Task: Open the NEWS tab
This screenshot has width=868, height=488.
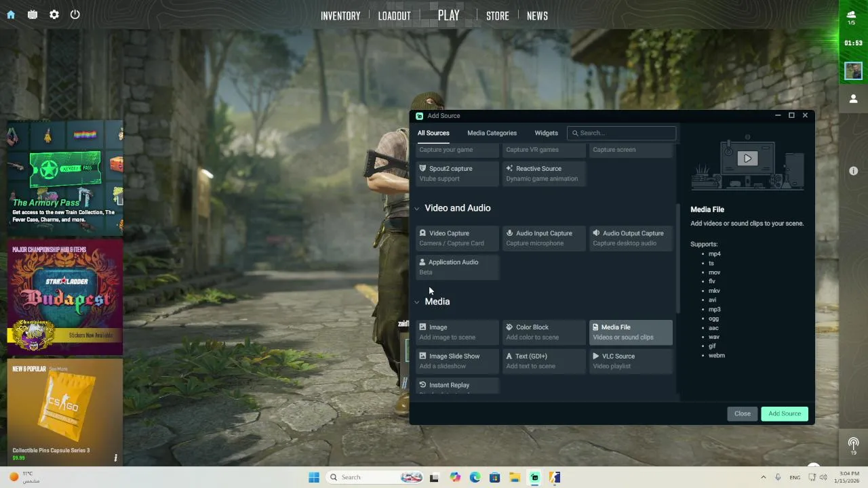Action: click(x=537, y=16)
